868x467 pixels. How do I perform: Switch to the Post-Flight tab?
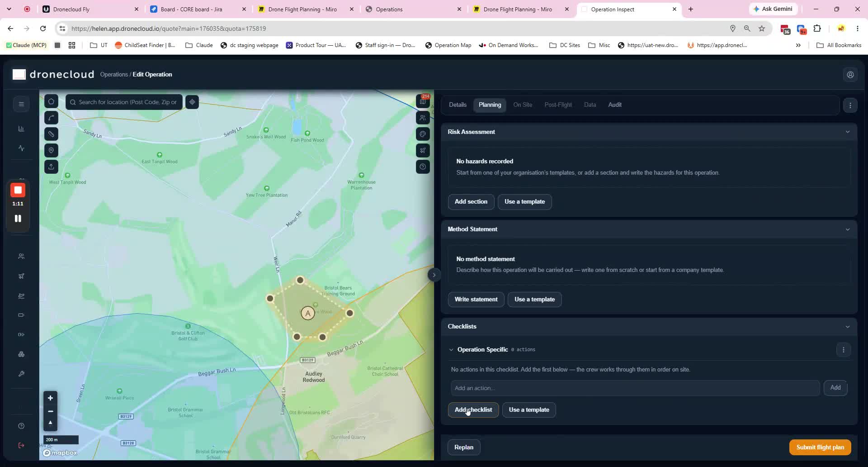(x=558, y=105)
